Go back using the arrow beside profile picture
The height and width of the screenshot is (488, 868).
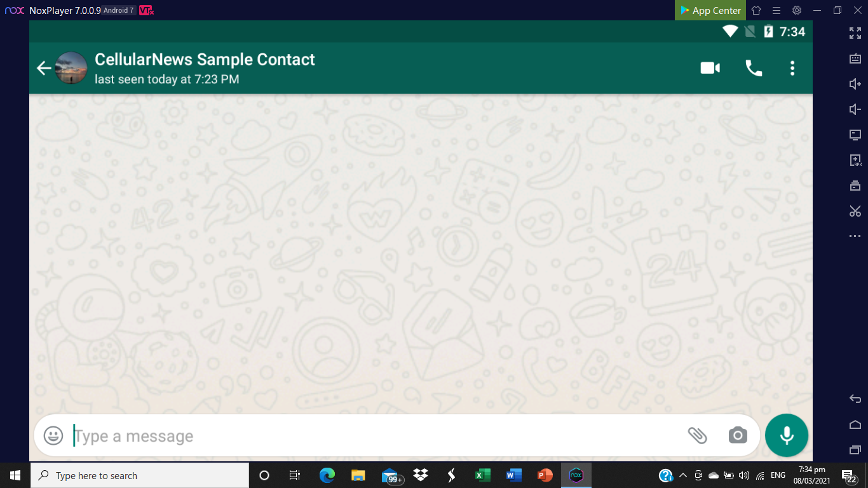(44, 68)
